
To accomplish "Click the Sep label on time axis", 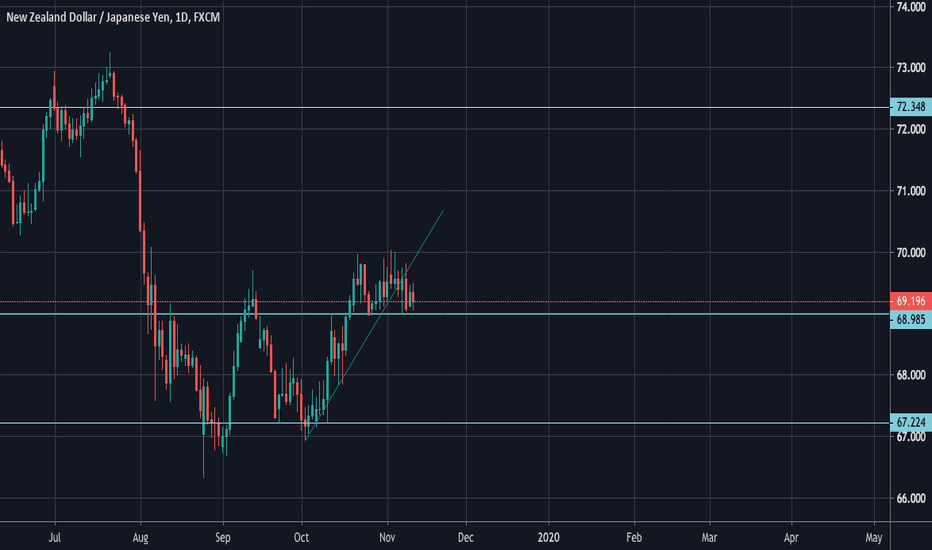I will (x=222, y=538).
